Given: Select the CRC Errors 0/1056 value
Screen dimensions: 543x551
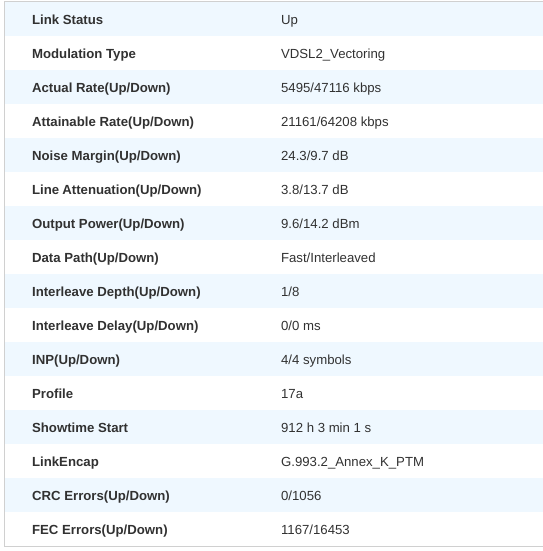Looking at the screenshot, I should 301,495.
